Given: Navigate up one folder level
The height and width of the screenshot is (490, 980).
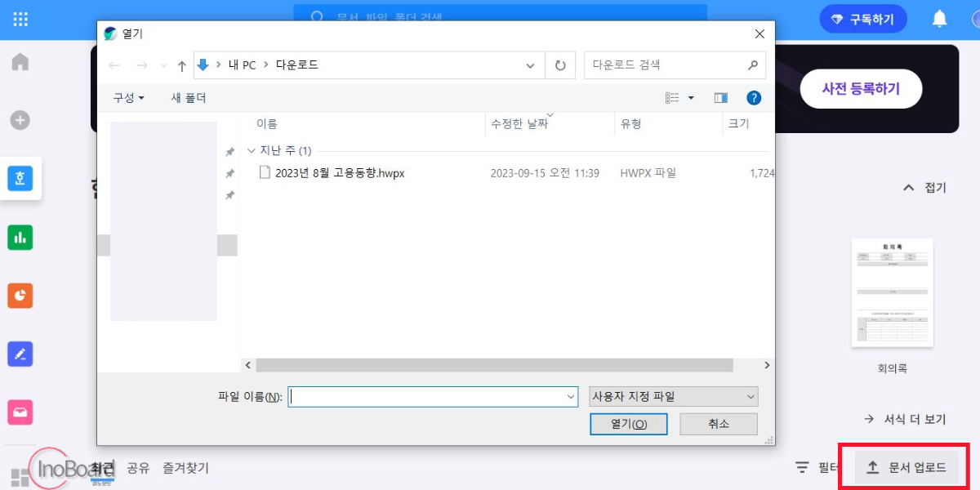Looking at the screenshot, I should (x=181, y=66).
